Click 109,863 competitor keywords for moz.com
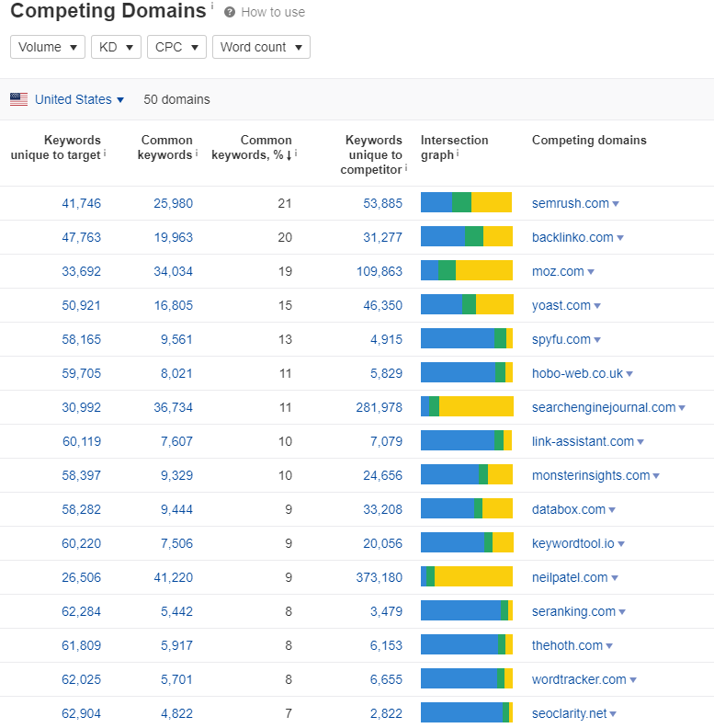Screen dimensions: 714x728 [380, 271]
